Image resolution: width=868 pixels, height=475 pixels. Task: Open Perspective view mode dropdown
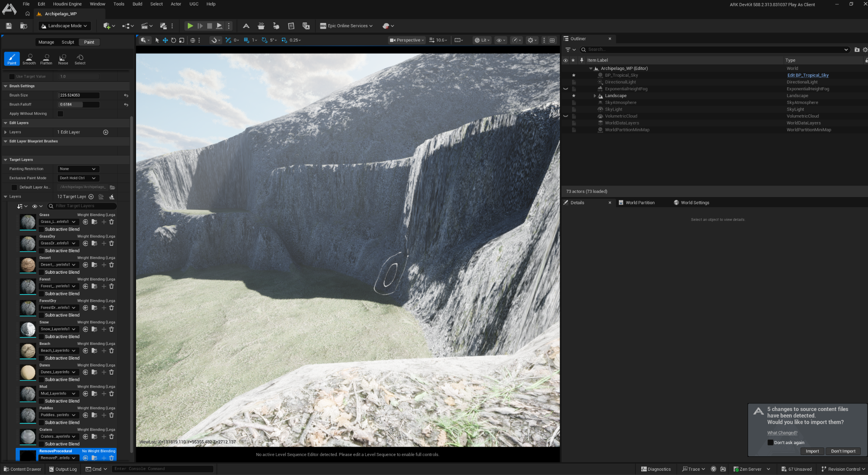(407, 40)
